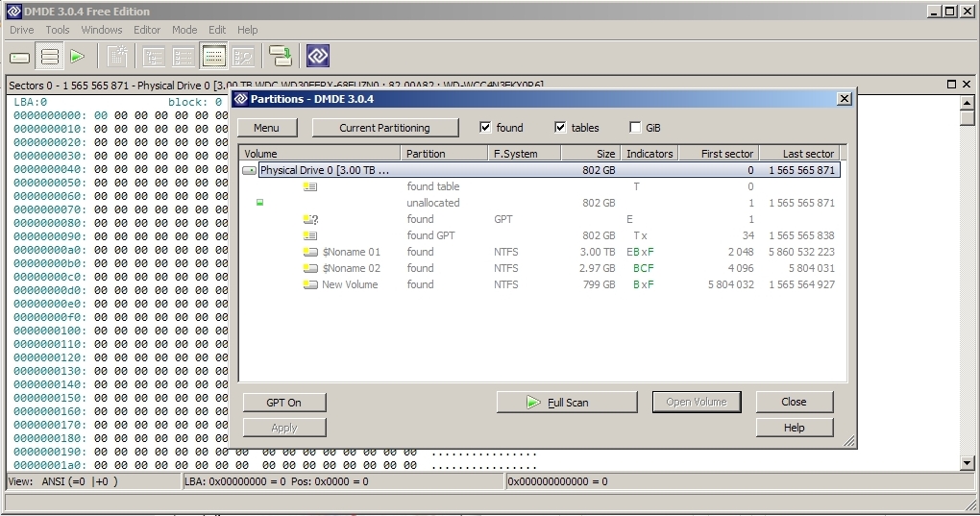980x516 pixels.
Task: Click the Last sector column header
Action: point(800,153)
